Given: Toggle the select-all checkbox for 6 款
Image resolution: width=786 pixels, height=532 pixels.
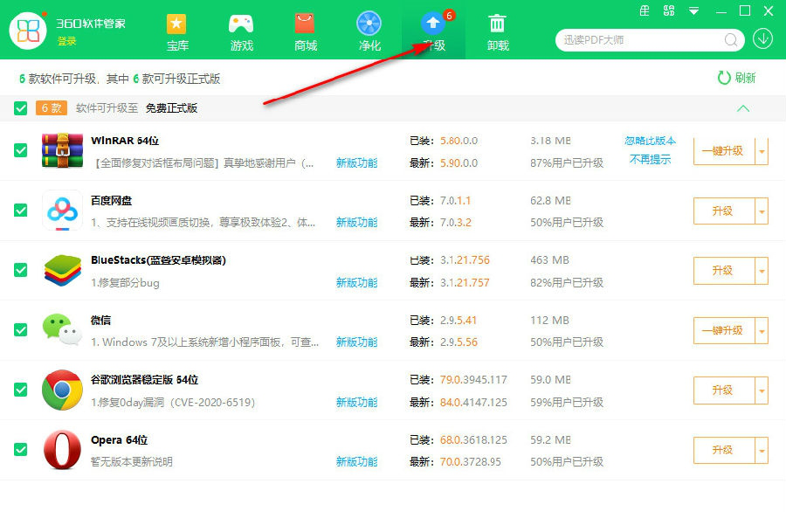Looking at the screenshot, I should [x=21, y=108].
